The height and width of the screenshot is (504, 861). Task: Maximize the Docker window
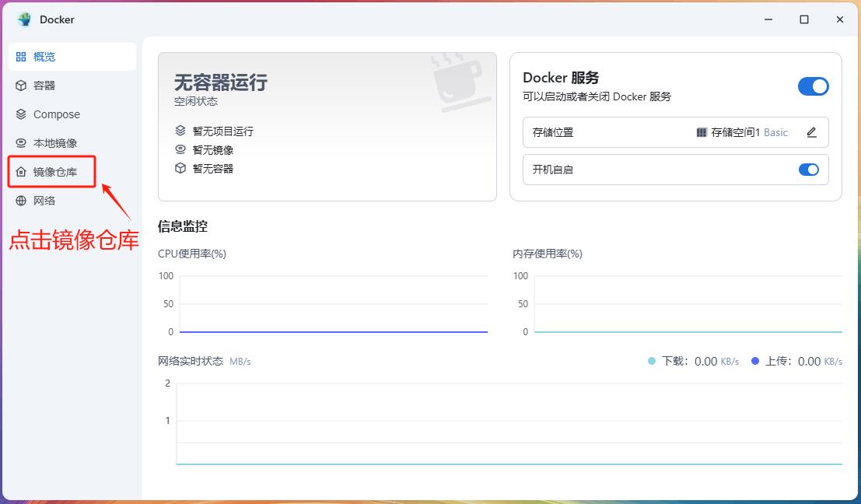tap(804, 19)
